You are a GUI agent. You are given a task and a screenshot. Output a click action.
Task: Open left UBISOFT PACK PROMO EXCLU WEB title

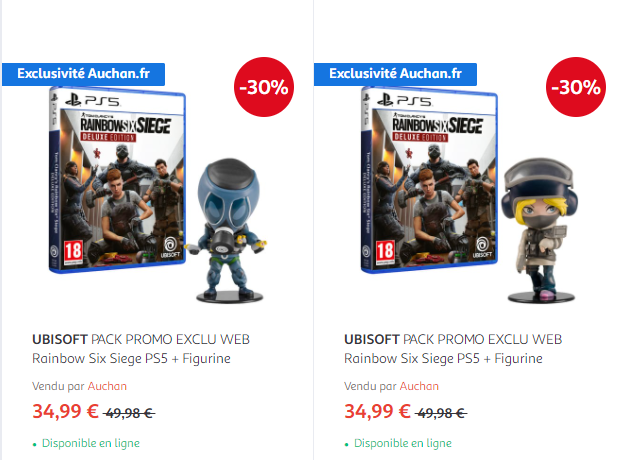(x=141, y=340)
